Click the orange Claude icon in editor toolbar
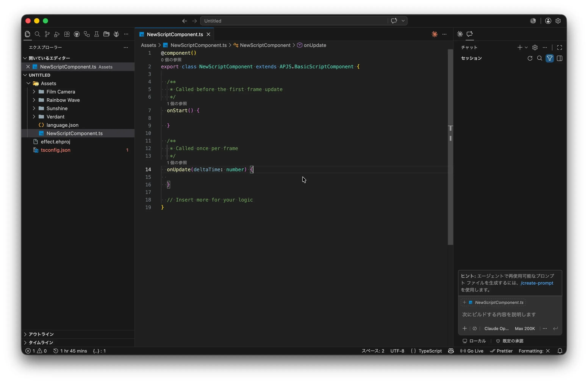Viewport: 588px width, 383px height. click(x=435, y=34)
